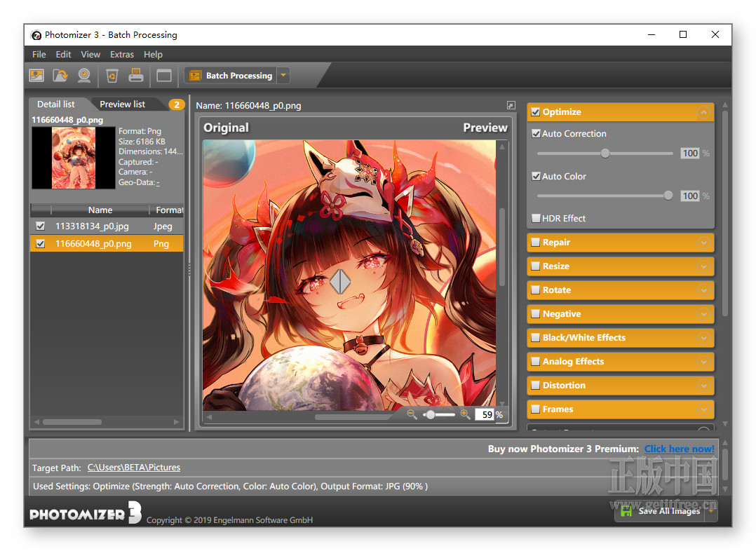
Task: Click the scroll-left arrow under the preview image
Action: point(209,417)
